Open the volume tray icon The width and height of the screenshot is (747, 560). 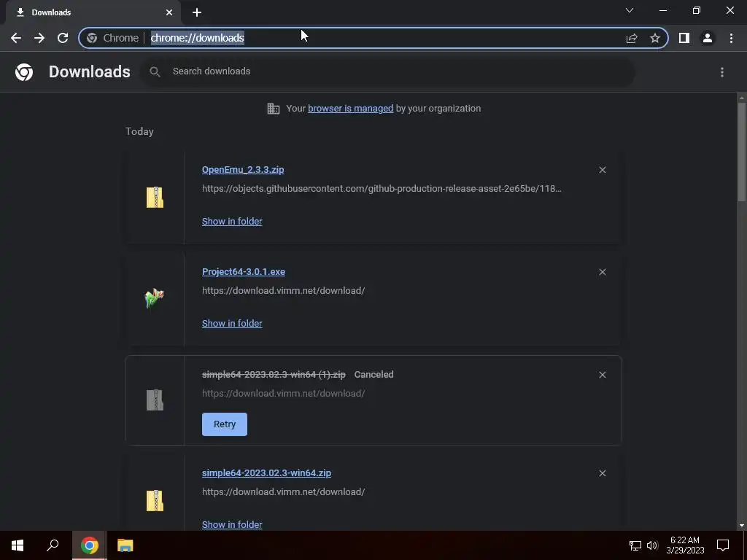652,545
